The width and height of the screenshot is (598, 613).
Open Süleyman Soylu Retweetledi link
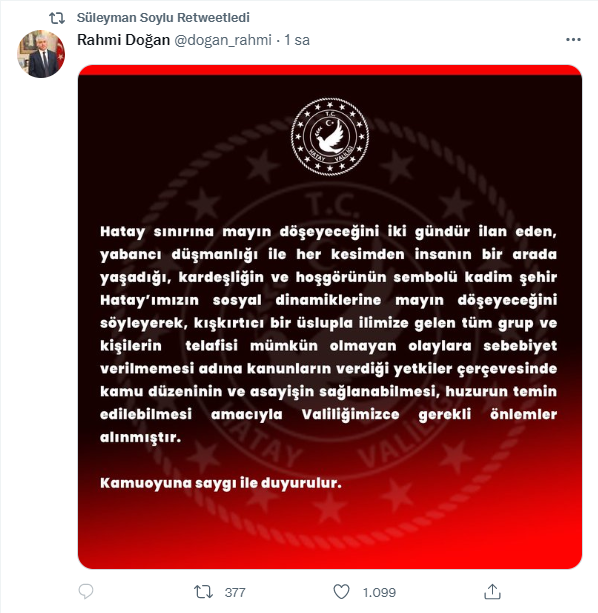tap(163, 18)
